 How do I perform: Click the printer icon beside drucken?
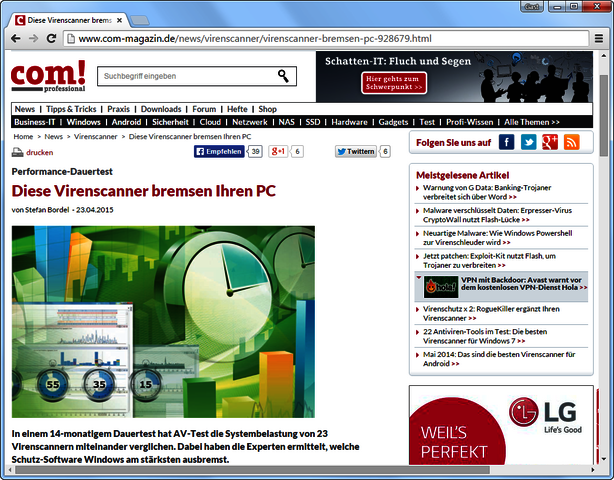tap(18, 153)
